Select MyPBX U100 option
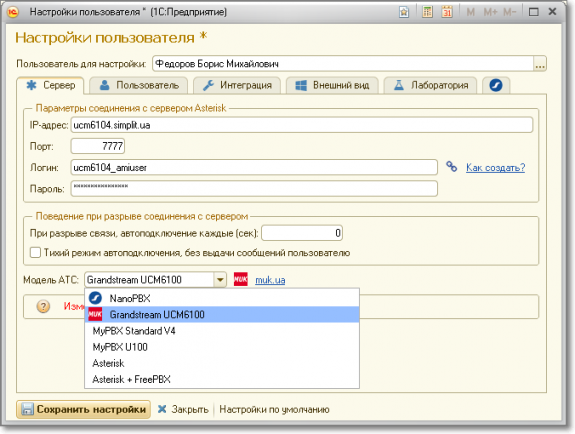Screen dimensions: 575x434 pos(222,347)
